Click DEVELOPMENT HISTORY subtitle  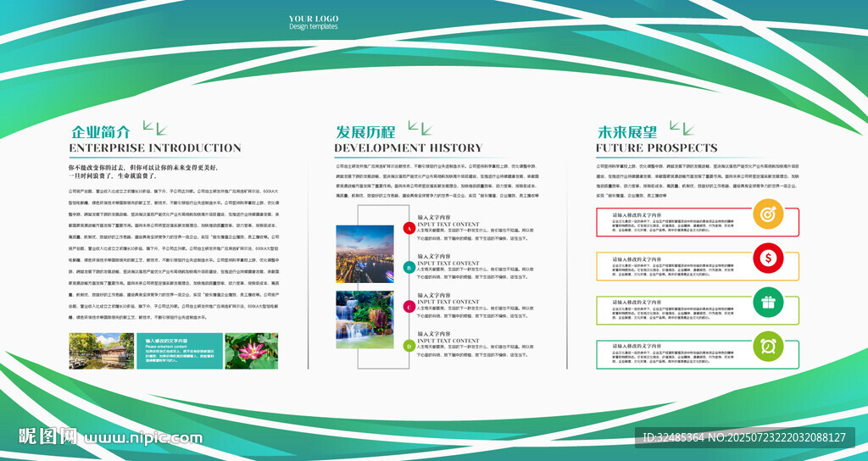[409, 147]
